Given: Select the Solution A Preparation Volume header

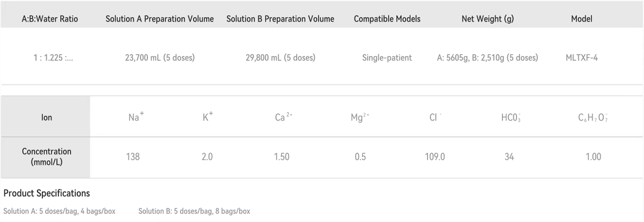Looking at the screenshot, I should tap(159, 19).
